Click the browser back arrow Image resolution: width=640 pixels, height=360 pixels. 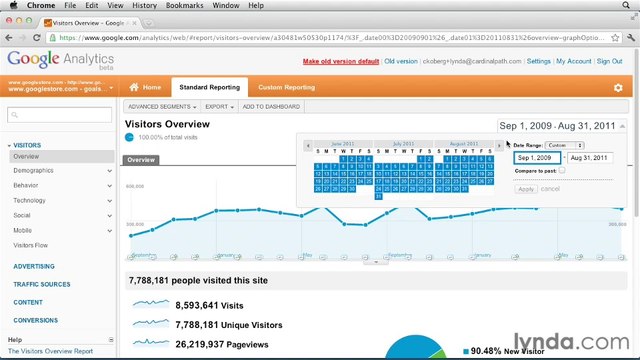coord(9,38)
